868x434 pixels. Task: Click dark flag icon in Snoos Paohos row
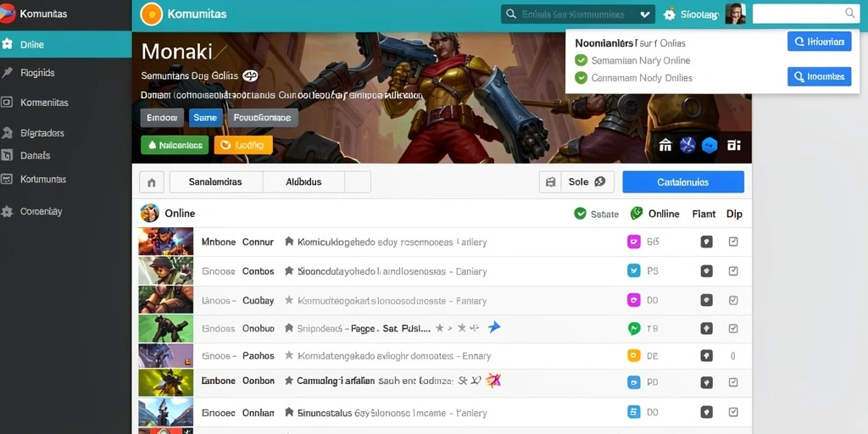tap(706, 356)
